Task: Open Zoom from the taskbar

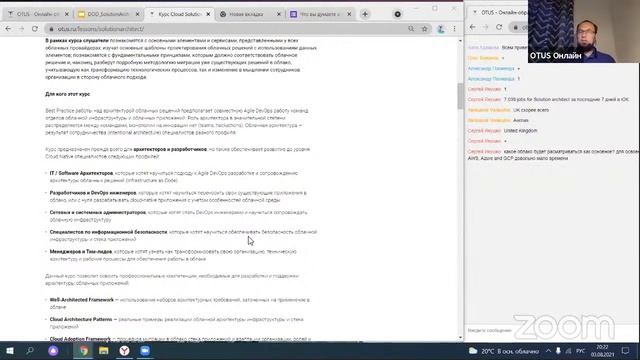Action: point(145,351)
